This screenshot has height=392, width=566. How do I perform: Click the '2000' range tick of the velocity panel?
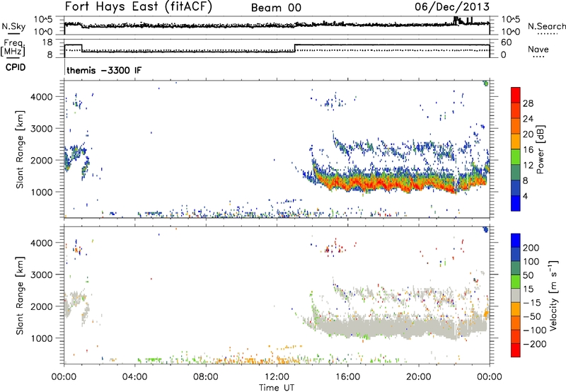(42, 306)
